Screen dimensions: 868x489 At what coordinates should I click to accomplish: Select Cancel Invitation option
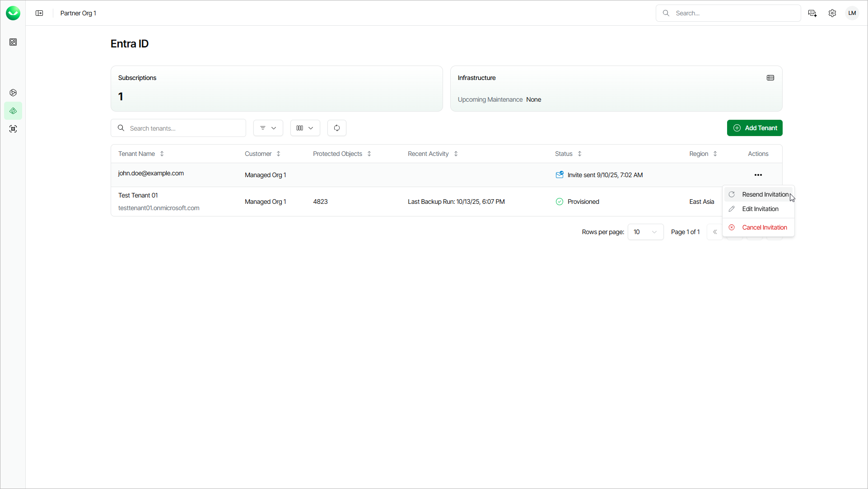point(764,227)
